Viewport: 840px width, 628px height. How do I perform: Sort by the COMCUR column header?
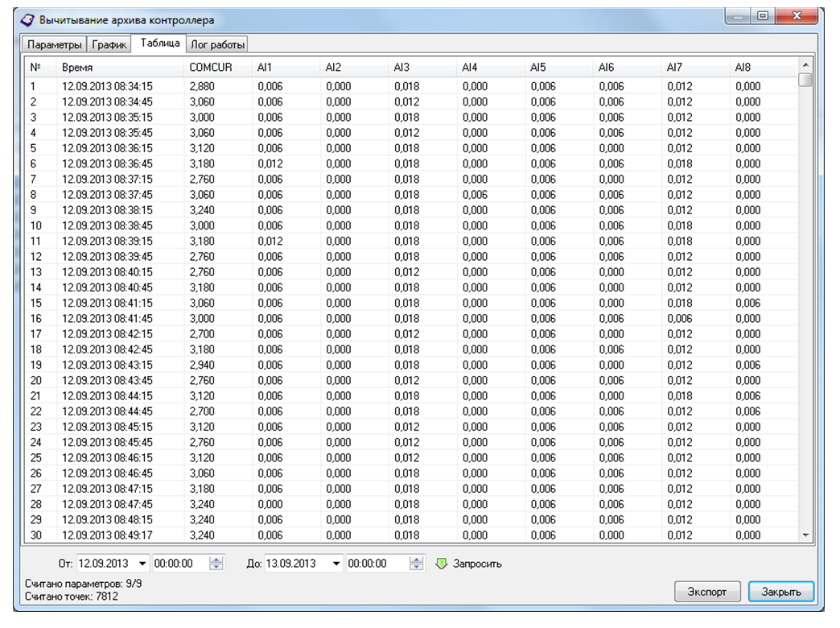coord(211,68)
